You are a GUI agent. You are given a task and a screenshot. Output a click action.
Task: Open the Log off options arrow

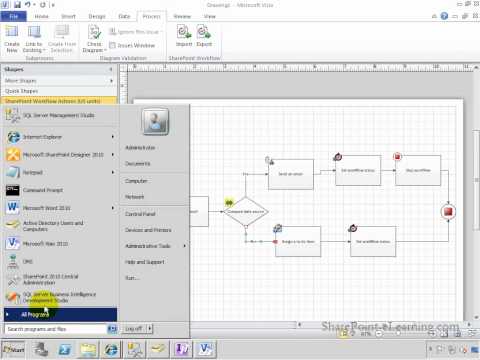point(150,328)
